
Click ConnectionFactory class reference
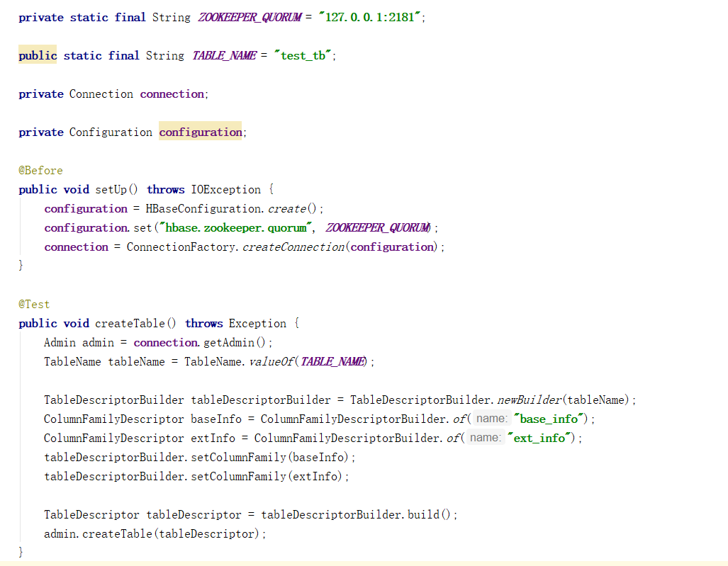(181, 247)
